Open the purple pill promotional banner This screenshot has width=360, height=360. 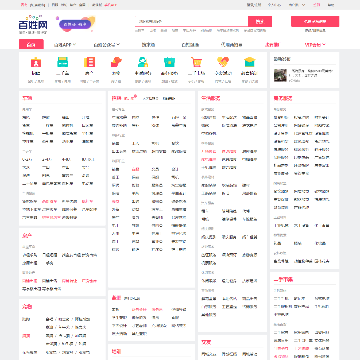click(75, 24)
